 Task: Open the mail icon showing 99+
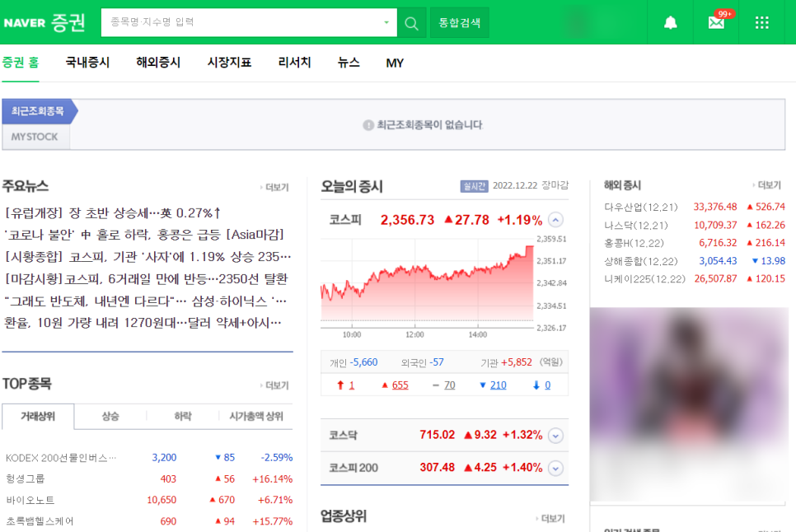click(716, 22)
